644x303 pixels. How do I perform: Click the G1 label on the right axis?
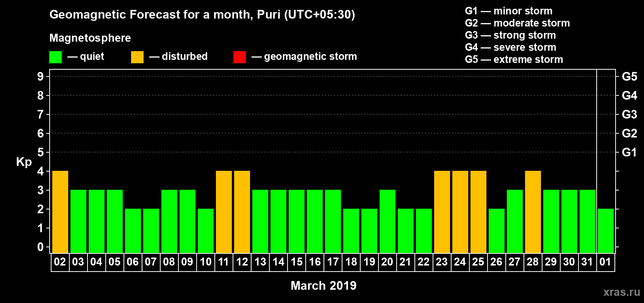point(629,152)
